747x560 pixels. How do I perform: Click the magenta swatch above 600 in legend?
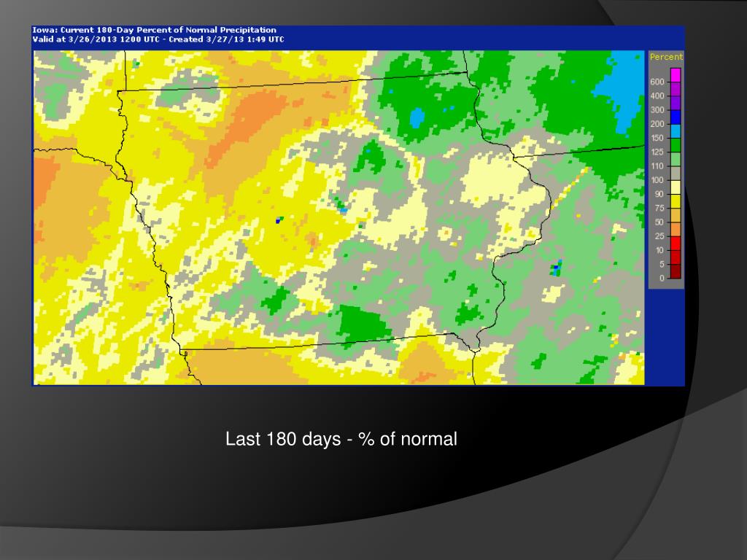pos(676,75)
